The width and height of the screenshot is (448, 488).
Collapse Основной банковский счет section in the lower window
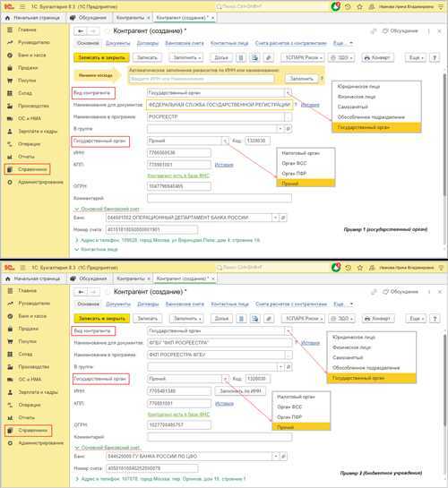(107, 448)
